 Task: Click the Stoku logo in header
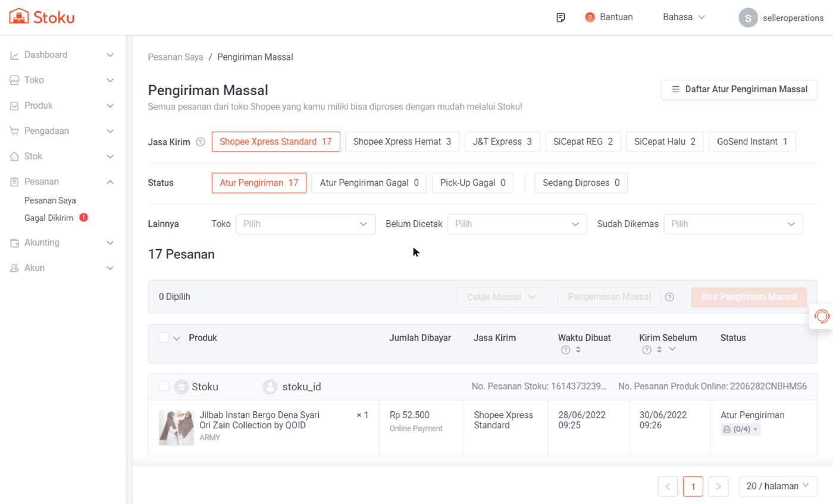click(42, 17)
